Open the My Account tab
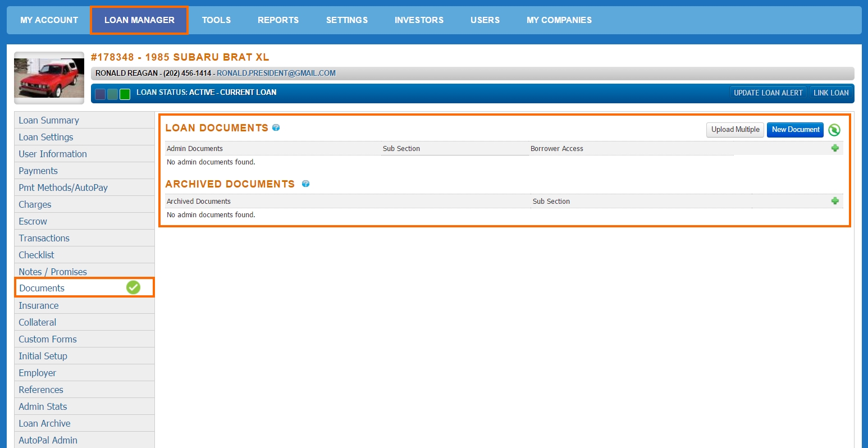 (49, 20)
